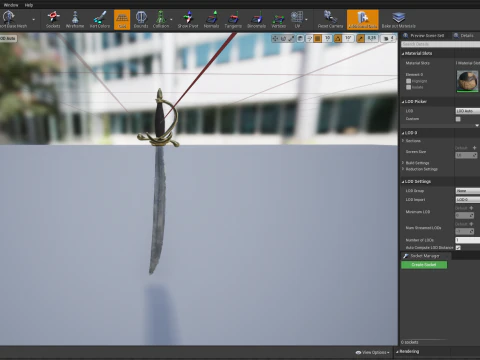This screenshot has height=360, width=480.
Task: Select the rotate transform mode icon
Action: 283,39
